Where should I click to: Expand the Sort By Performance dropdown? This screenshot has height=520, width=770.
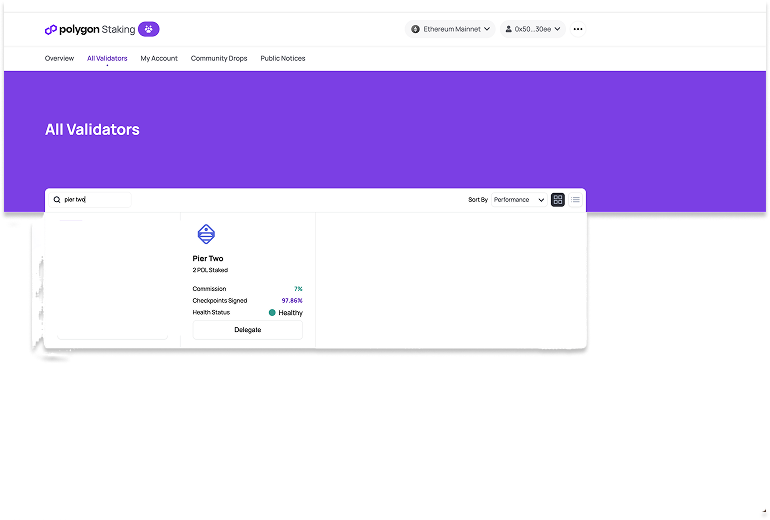point(519,199)
